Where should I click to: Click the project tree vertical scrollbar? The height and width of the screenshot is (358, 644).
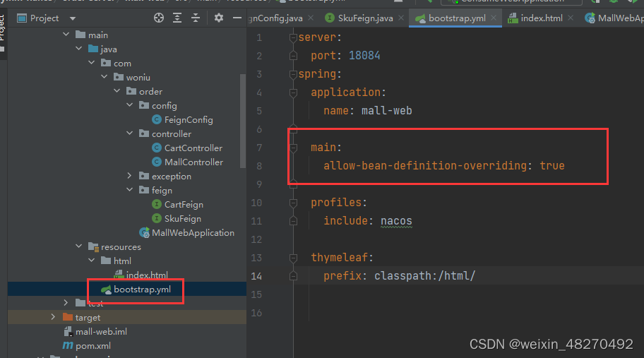click(243, 121)
